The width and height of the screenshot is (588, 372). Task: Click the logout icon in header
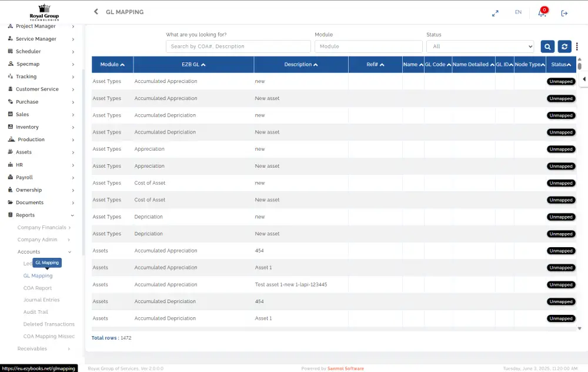click(x=564, y=13)
